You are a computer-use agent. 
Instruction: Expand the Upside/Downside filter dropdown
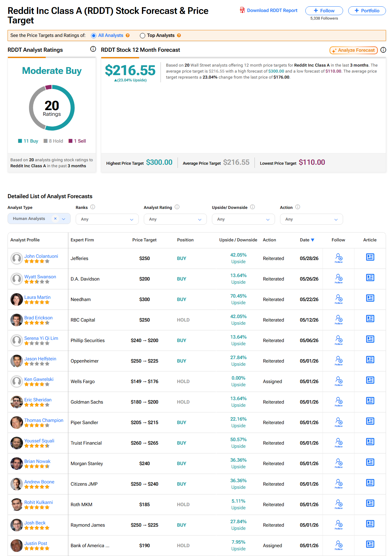[243, 219]
